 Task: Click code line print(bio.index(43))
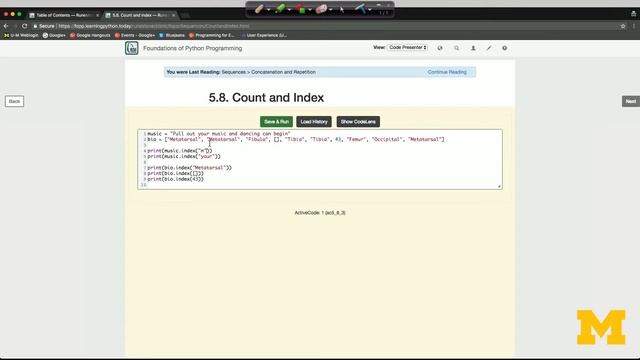coord(176,179)
